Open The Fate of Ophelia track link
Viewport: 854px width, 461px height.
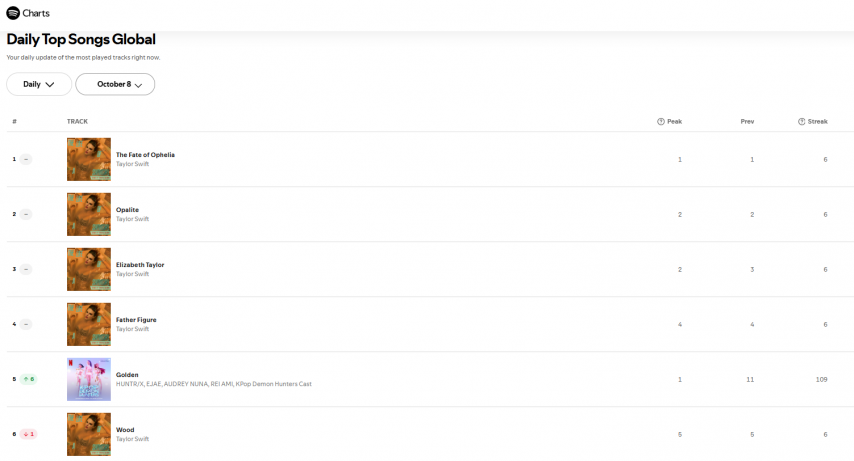[145, 155]
